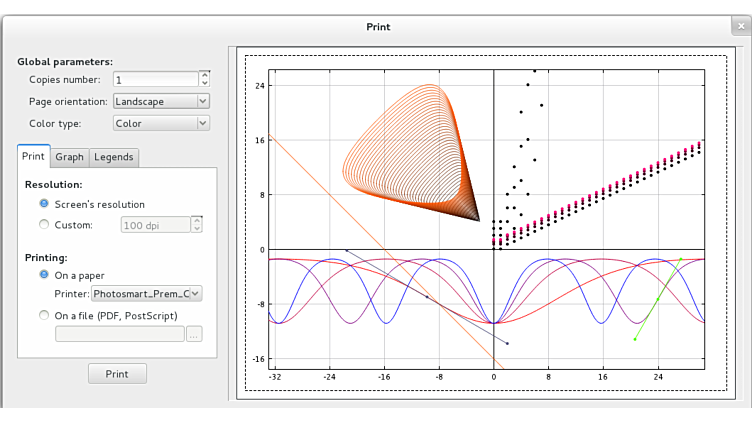
Task: Expand the Color type combo box
Action: (x=160, y=124)
